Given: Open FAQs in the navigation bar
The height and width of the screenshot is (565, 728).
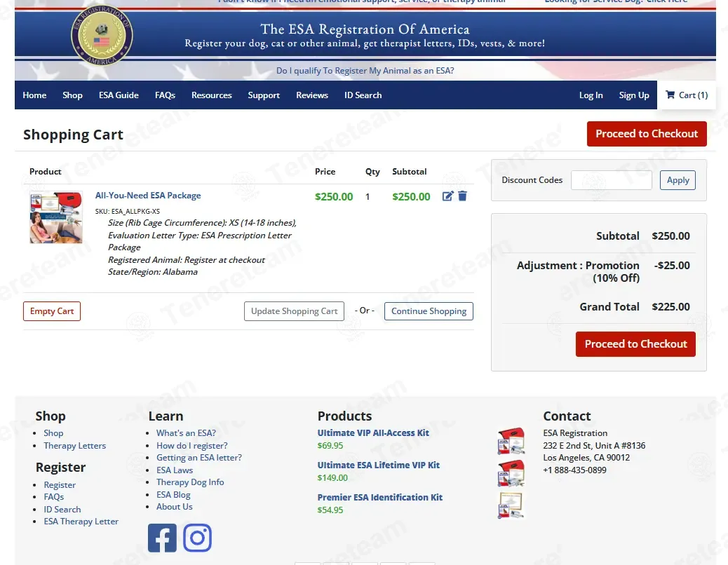Looking at the screenshot, I should pyautogui.click(x=166, y=95).
